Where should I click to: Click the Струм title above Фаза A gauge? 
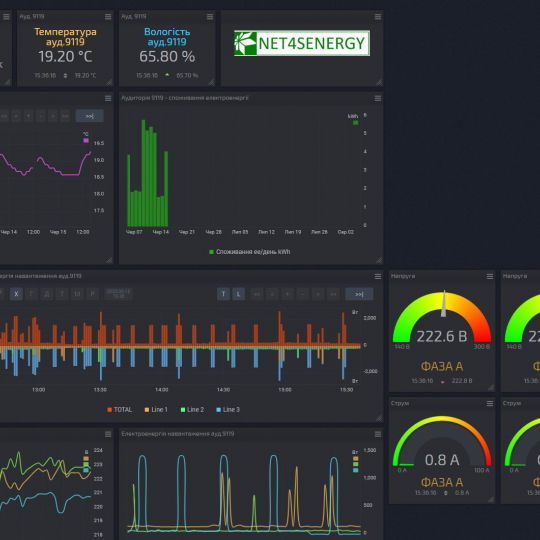(x=400, y=403)
